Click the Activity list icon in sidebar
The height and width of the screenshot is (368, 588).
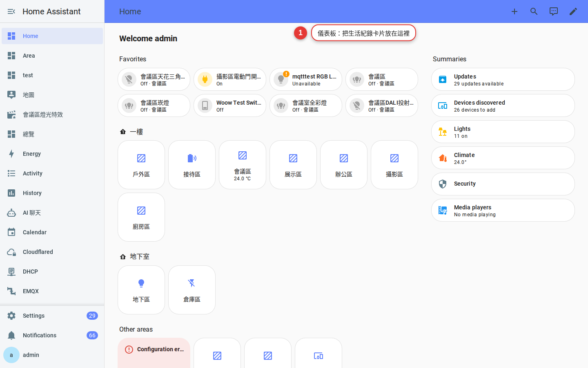[11, 173]
